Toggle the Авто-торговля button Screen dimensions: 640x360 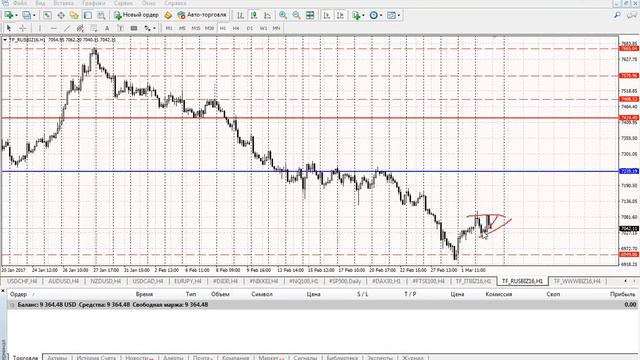click(202, 15)
